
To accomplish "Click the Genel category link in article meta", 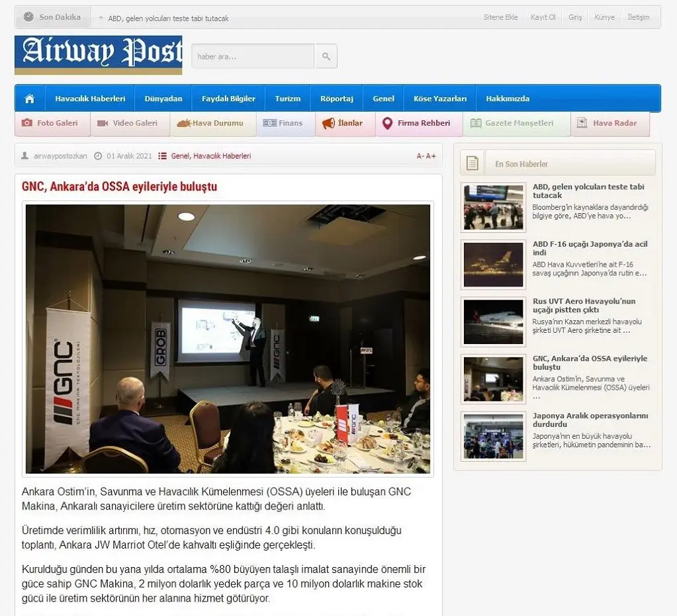I will click(x=180, y=156).
